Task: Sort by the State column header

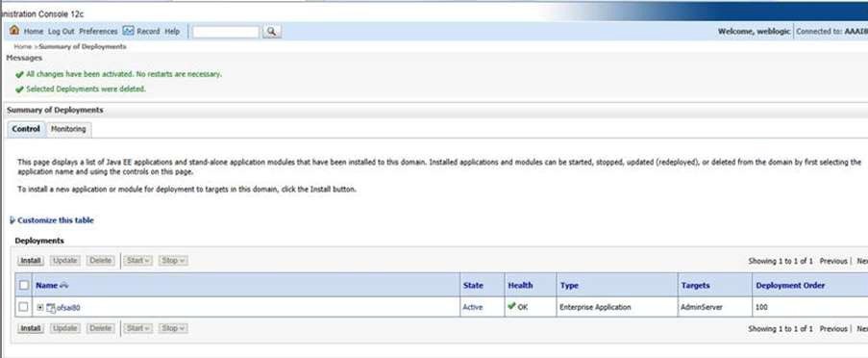Action: [x=473, y=286]
